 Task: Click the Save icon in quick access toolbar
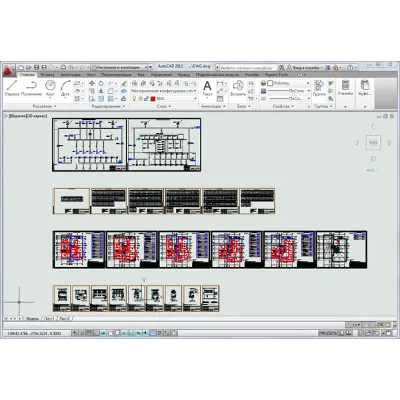37,67
